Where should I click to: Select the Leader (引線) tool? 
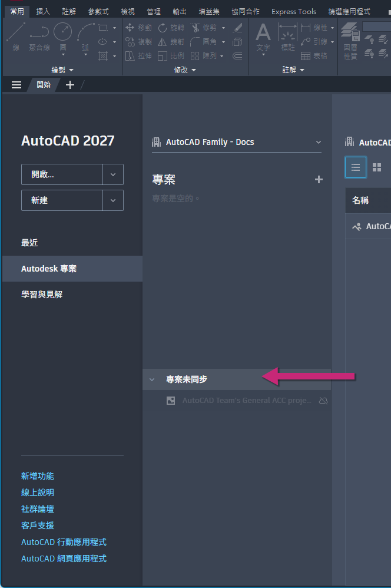pyautogui.click(x=314, y=42)
